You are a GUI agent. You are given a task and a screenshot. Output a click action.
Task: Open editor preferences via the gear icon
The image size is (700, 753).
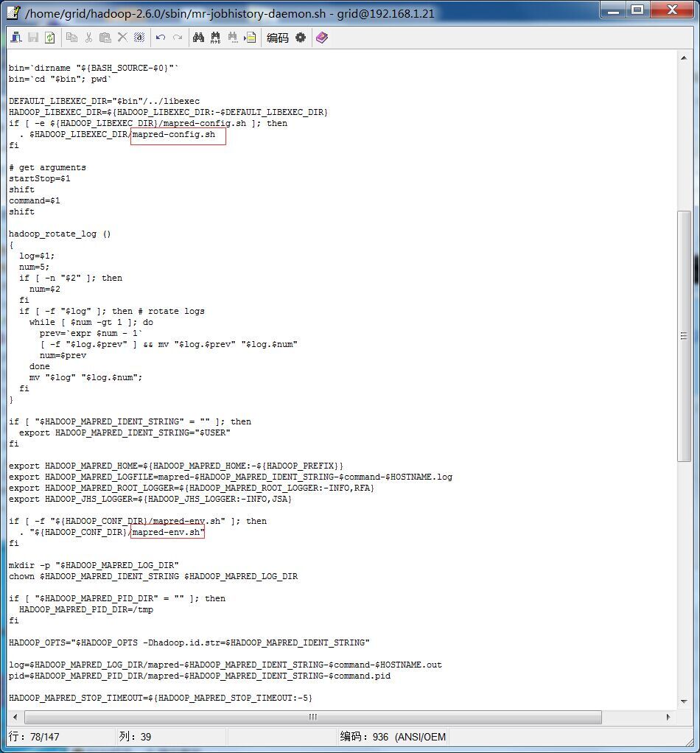[x=301, y=38]
